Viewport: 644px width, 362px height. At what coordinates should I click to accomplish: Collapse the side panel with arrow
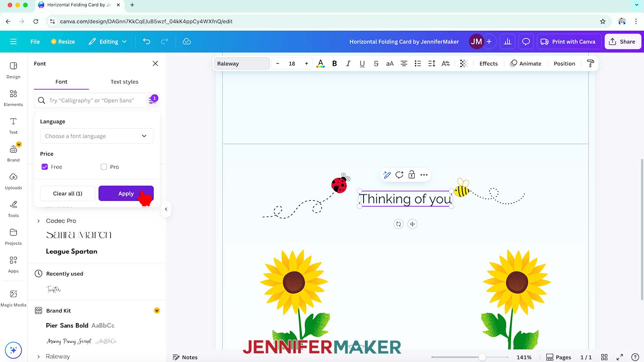pyautogui.click(x=166, y=209)
